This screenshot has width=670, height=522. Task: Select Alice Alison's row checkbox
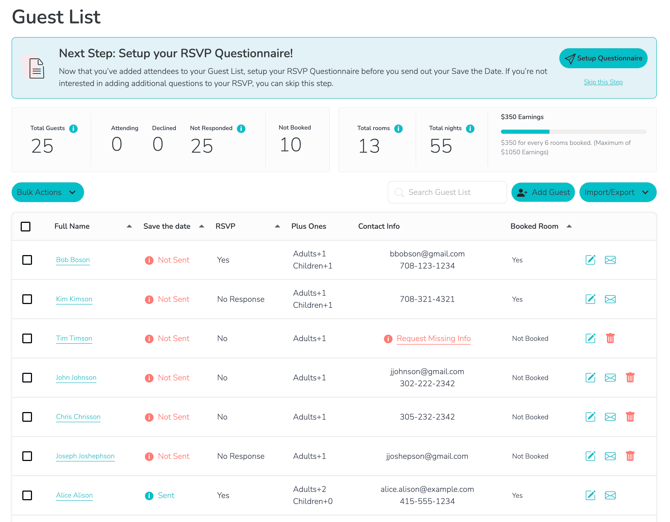(x=27, y=495)
